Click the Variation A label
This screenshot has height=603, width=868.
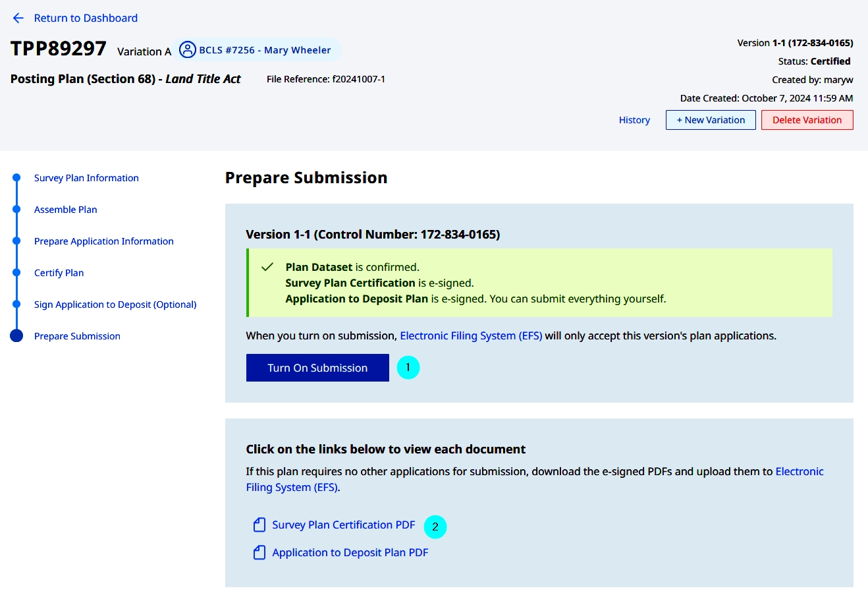coord(144,51)
